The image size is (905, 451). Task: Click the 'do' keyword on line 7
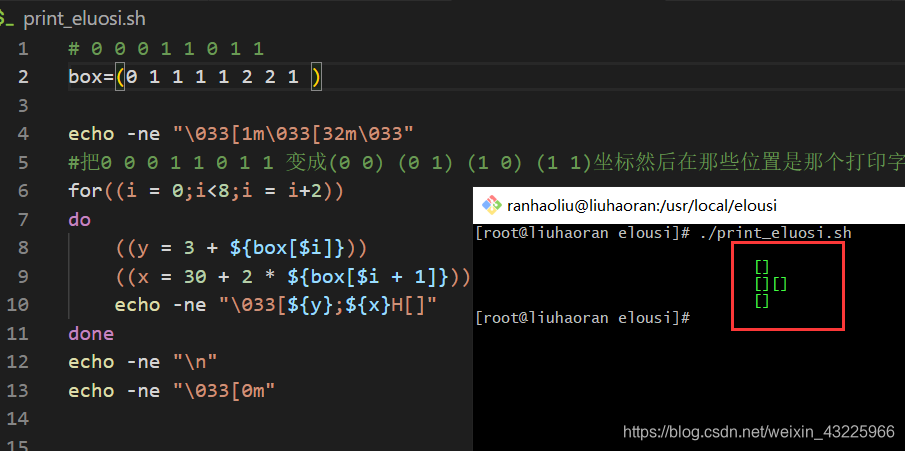(x=80, y=219)
